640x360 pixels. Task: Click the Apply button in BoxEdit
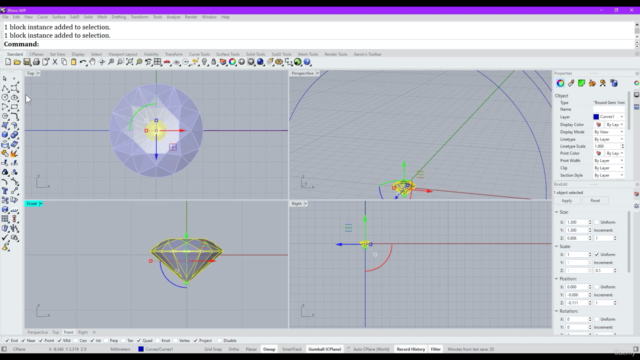click(x=567, y=201)
